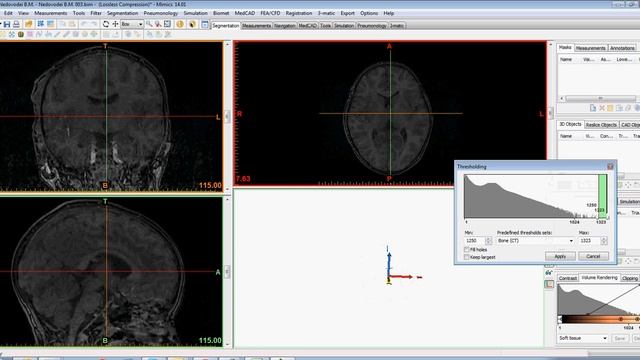Select the Zoom magnifier tool icon
The image size is (640, 360).
pyautogui.click(x=149, y=24)
